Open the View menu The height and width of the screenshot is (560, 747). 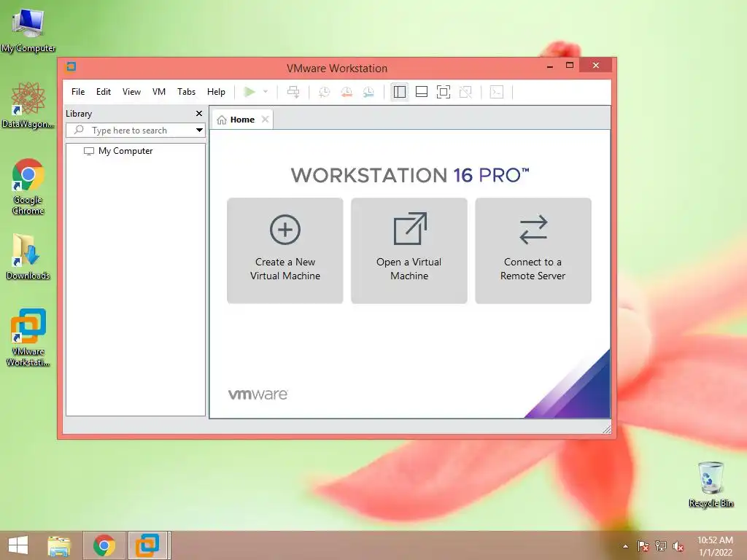131,92
